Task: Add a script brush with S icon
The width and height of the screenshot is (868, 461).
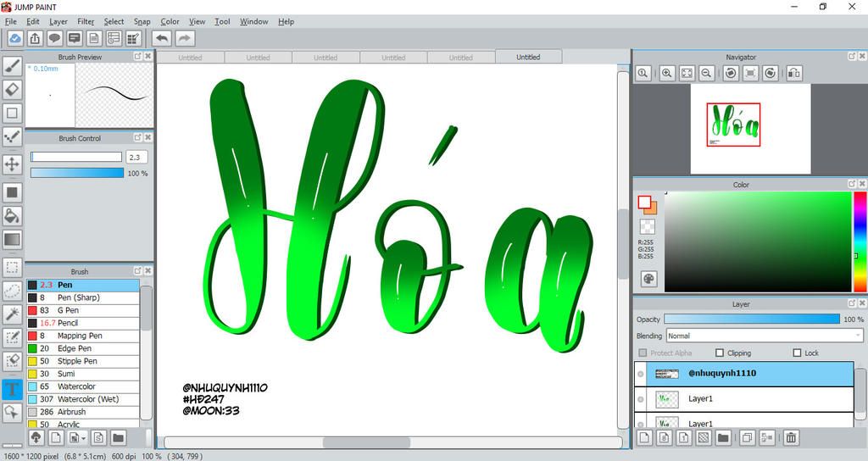Action: point(98,438)
